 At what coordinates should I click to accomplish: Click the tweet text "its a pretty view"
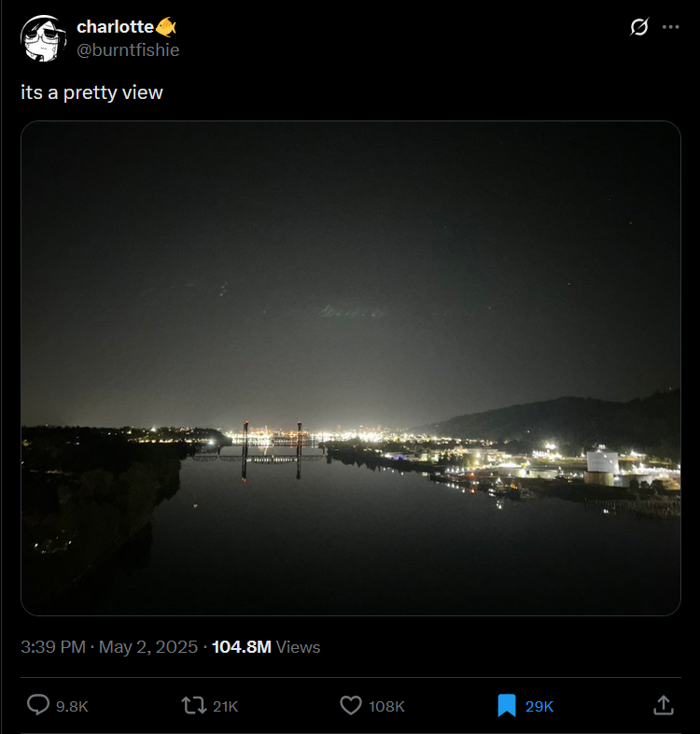tap(91, 92)
